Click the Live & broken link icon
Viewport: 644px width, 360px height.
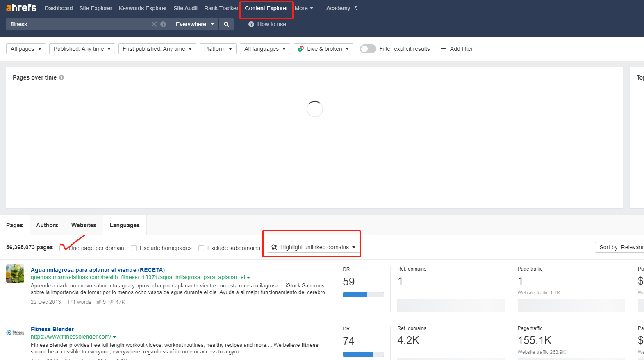301,49
